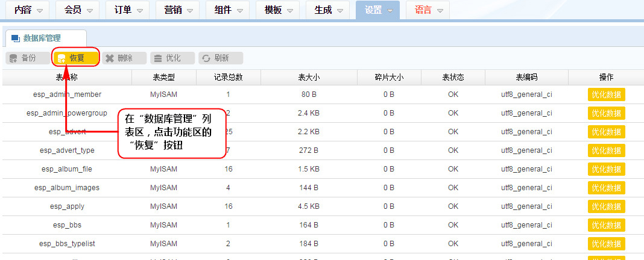Click 优化数据 for esp_album_file row
The image size is (644, 260).
pos(606,169)
